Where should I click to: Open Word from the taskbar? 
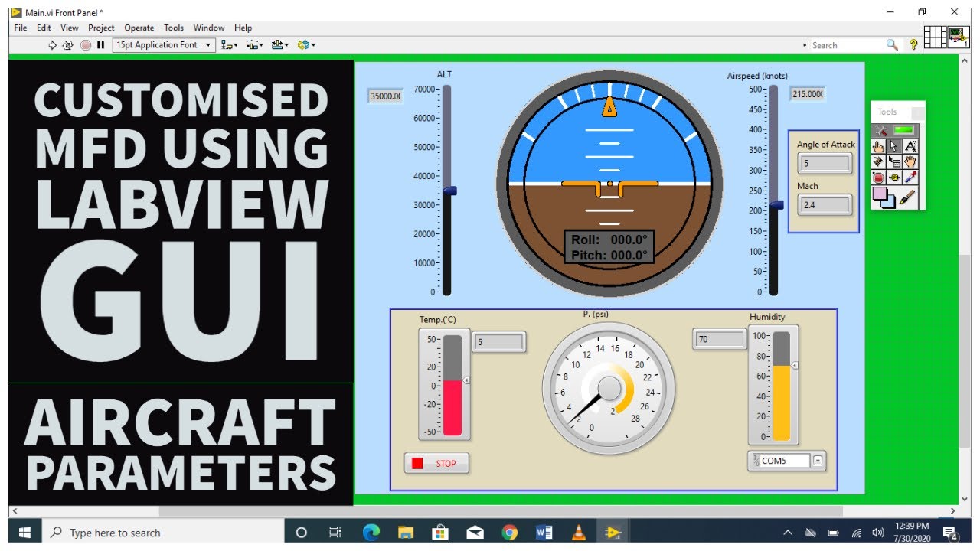point(544,533)
